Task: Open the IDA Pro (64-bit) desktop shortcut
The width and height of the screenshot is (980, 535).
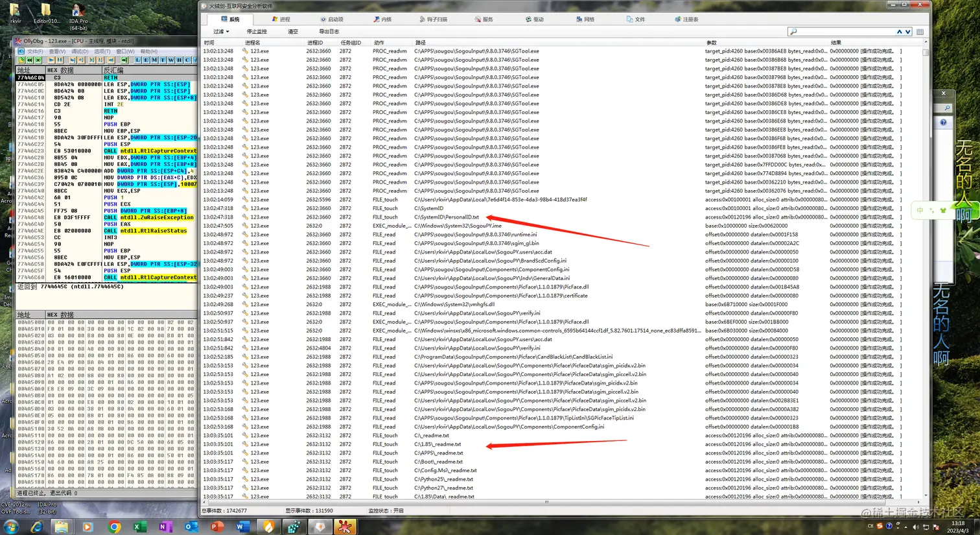Action: pyautogui.click(x=78, y=17)
